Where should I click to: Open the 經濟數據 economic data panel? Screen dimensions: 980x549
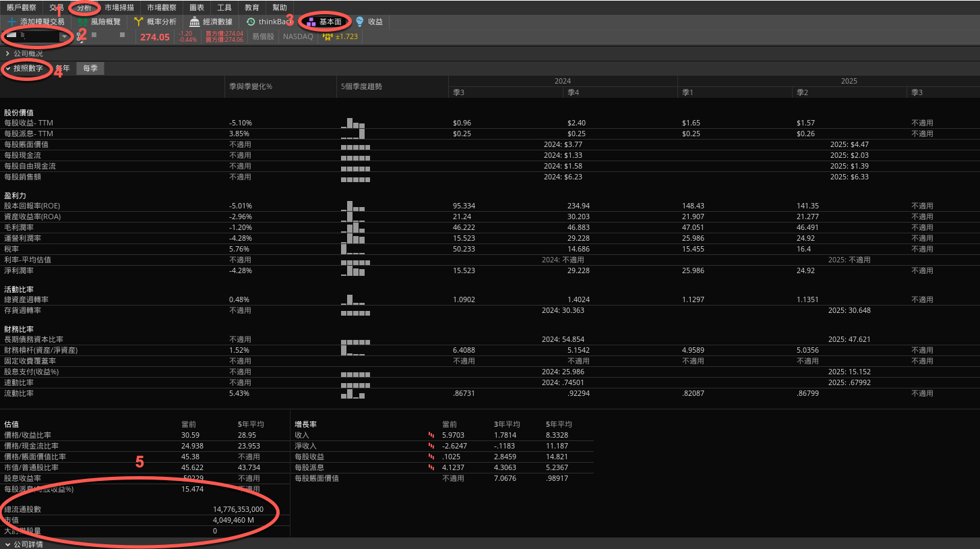[193, 22]
